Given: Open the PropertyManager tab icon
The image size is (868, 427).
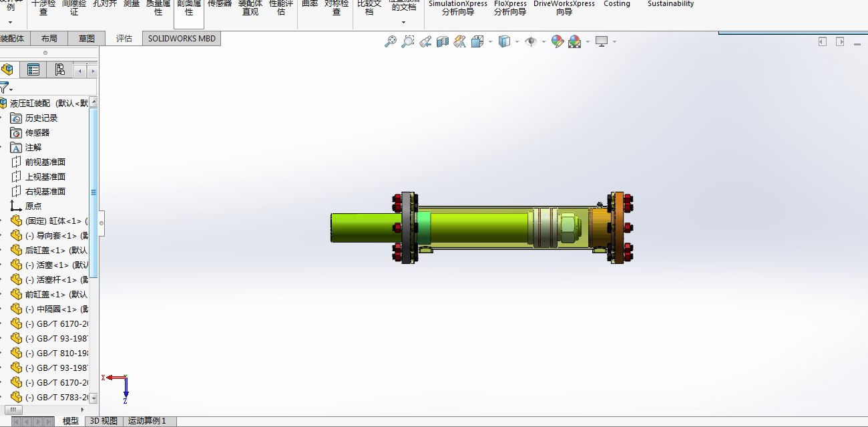Looking at the screenshot, I should pyautogui.click(x=33, y=69).
